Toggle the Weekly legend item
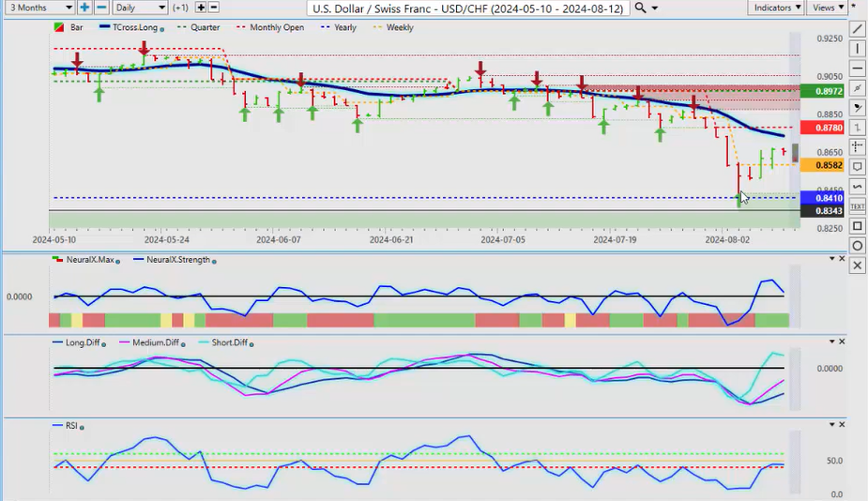This screenshot has width=868, height=501. [x=394, y=27]
